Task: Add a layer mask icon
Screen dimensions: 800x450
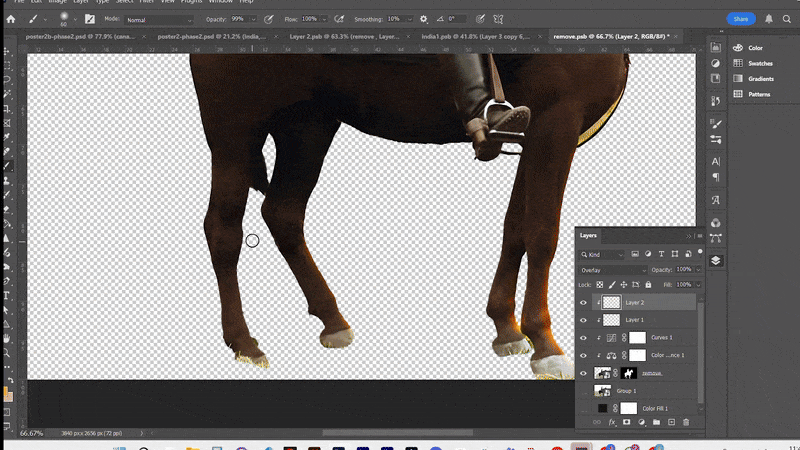Action: pos(627,422)
